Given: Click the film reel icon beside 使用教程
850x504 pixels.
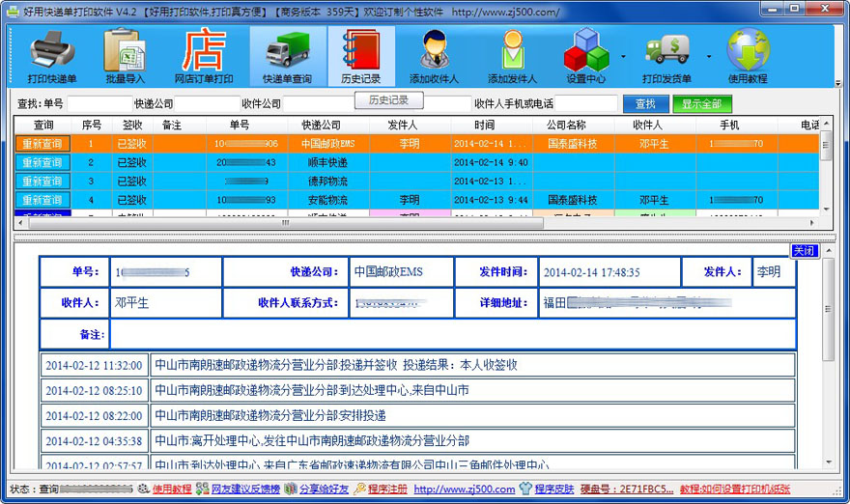Looking at the screenshot, I should (144, 489).
